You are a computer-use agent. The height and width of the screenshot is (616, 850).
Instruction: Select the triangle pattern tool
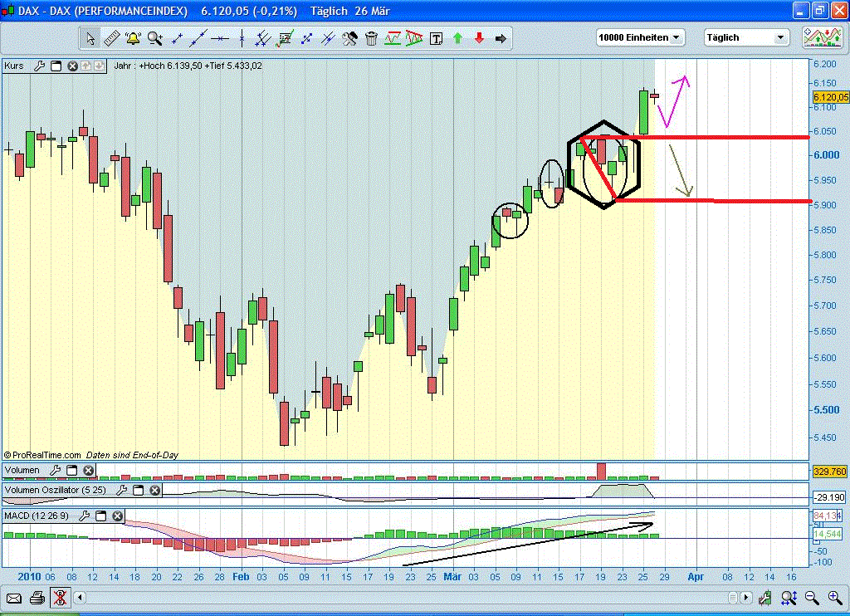click(414, 38)
